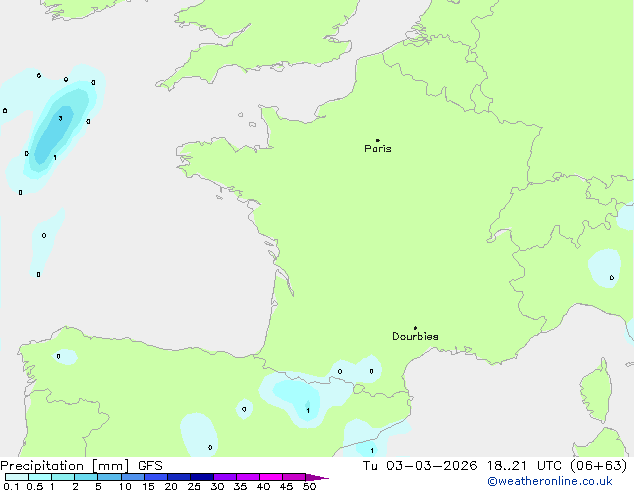The image size is (634, 490).
Task: Open the weatheronline.co.uk credit link
Action: pyautogui.click(x=550, y=481)
